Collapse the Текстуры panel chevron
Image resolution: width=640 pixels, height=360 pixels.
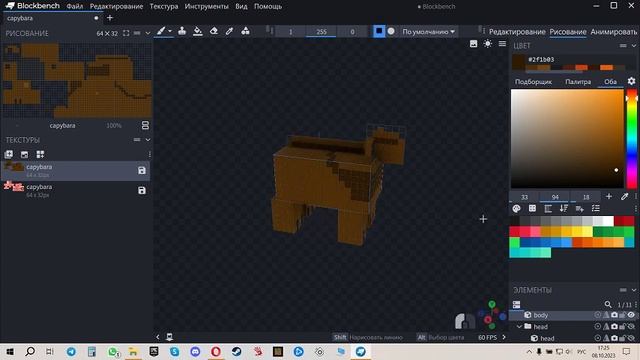(148, 140)
